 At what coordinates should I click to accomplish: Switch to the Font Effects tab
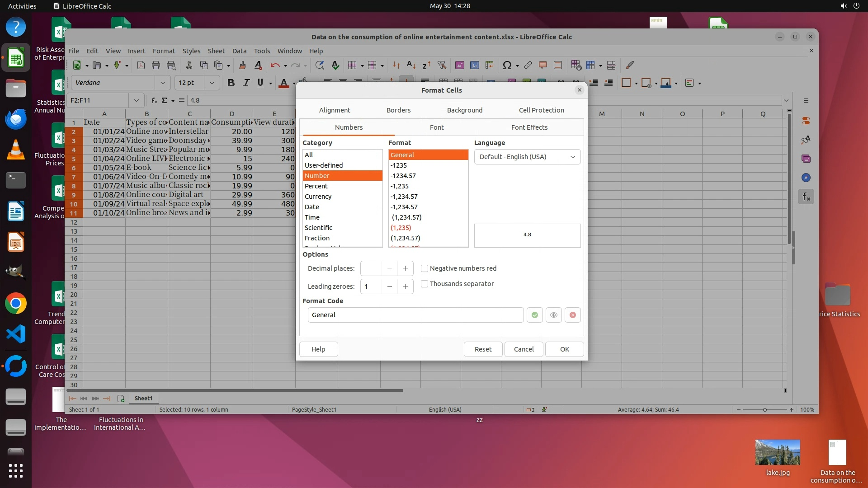point(529,127)
